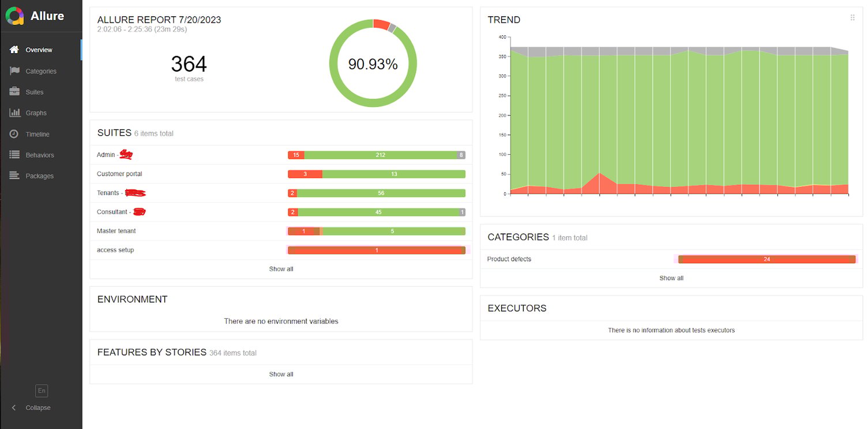This screenshot has height=429, width=868.
Task: Switch language using the En button
Action: (x=41, y=391)
